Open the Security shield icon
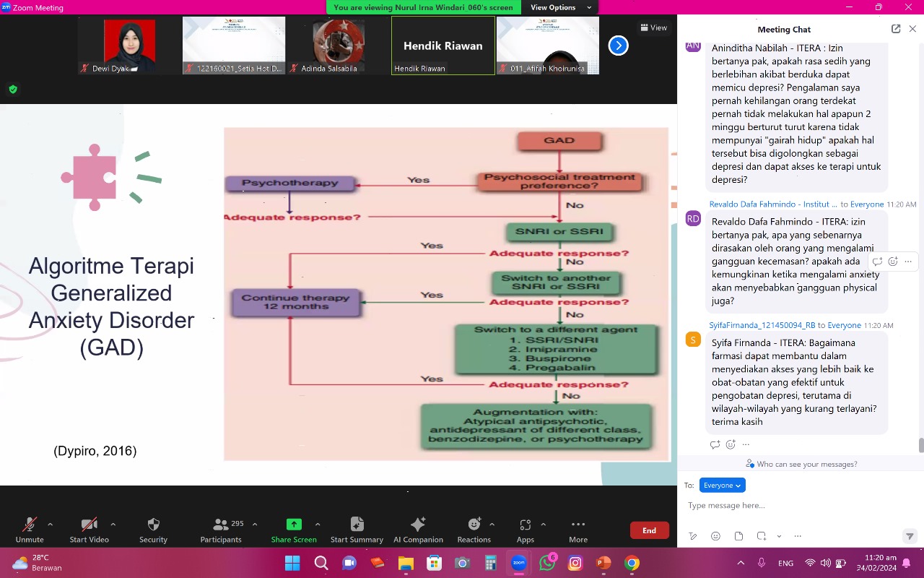The height and width of the screenshot is (578, 924). (x=153, y=525)
